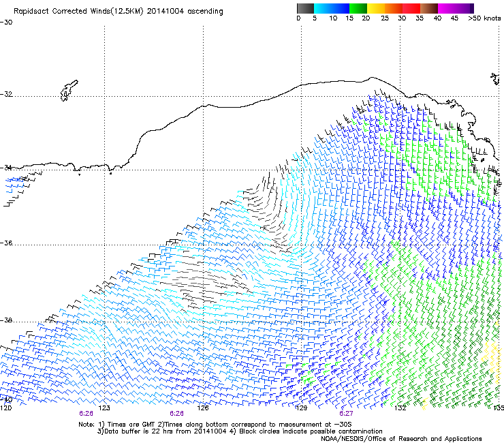Click the latitude label '-32'

[6, 94]
